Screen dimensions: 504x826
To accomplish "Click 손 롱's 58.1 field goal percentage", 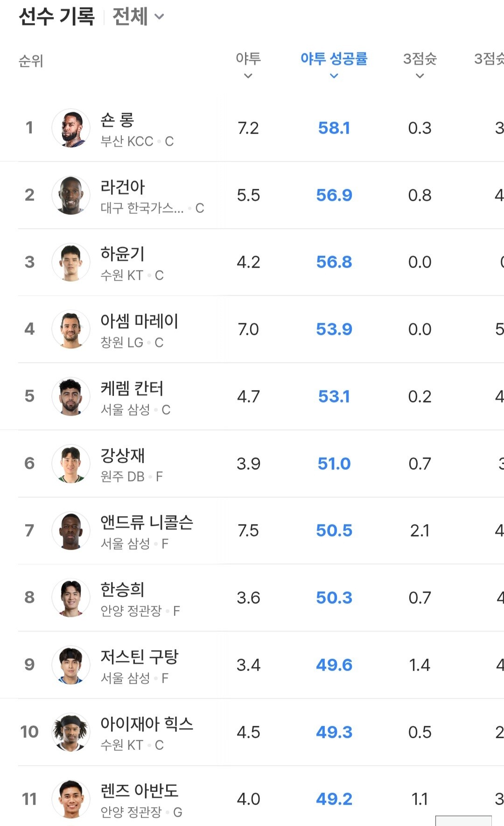I will 334,128.
